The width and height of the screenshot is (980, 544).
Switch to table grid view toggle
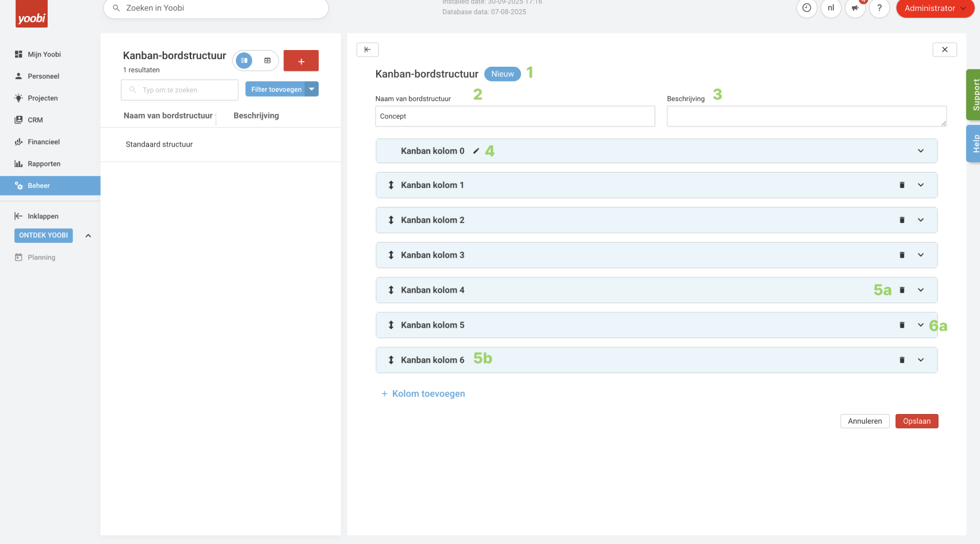tap(267, 60)
